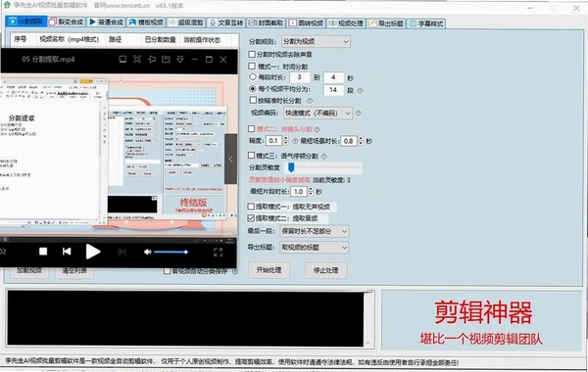
Task: Click the 当前操作状态 column header
Action: click(x=202, y=40)
